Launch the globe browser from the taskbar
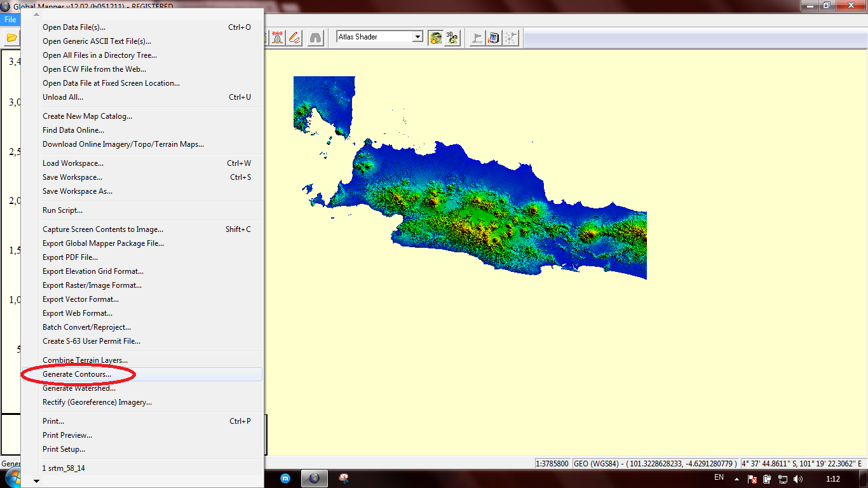This screenshot has width=868, height=488. tap(315, 478)
